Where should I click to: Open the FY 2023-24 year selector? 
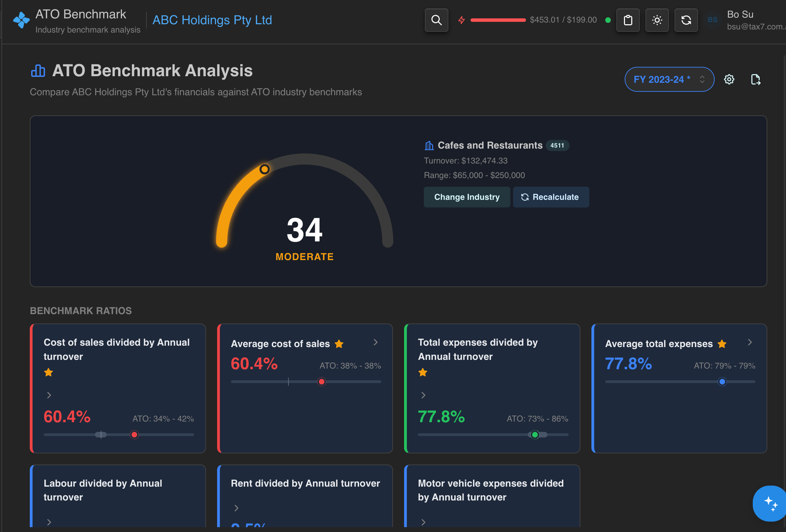(x=669, y=79)
